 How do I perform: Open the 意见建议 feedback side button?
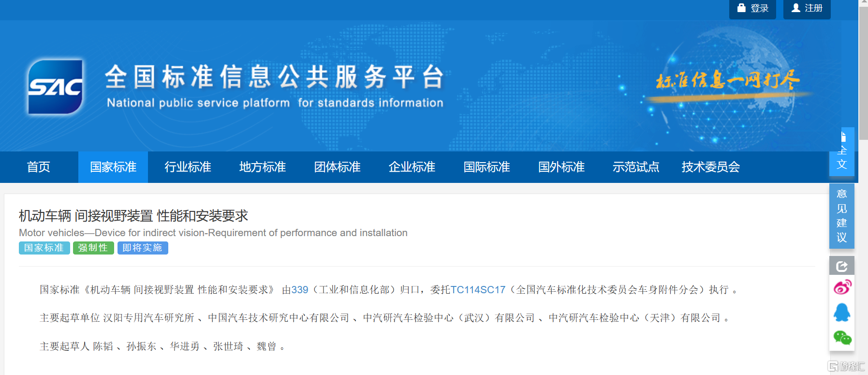point(842,216)
